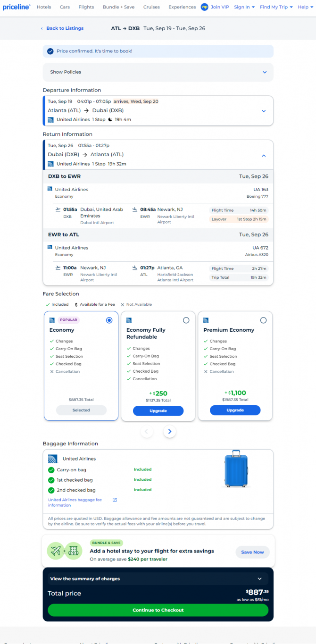Open the Hotels menu item
The image size is (316, 644).
tap(44, 7)
